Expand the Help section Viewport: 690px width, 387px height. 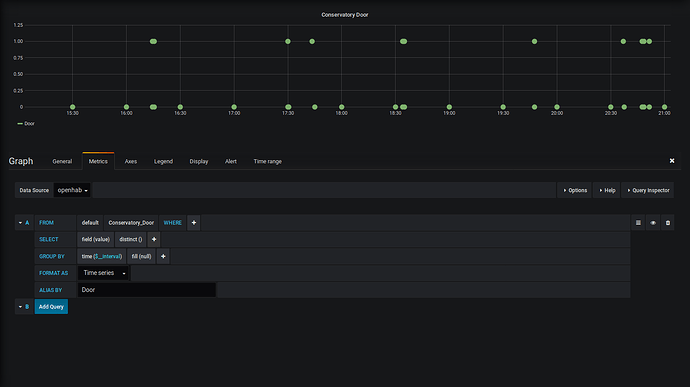tap(607, 190)
